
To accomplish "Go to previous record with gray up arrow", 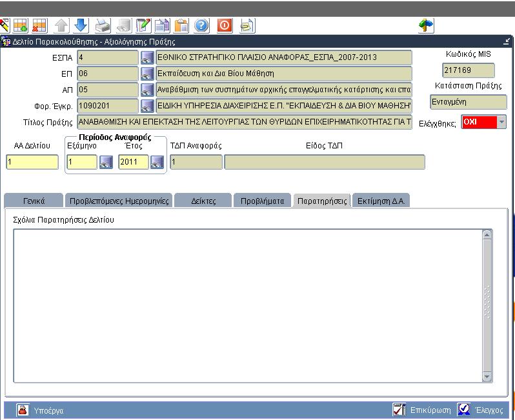I will pyautogui.click(x=61, y=25).
